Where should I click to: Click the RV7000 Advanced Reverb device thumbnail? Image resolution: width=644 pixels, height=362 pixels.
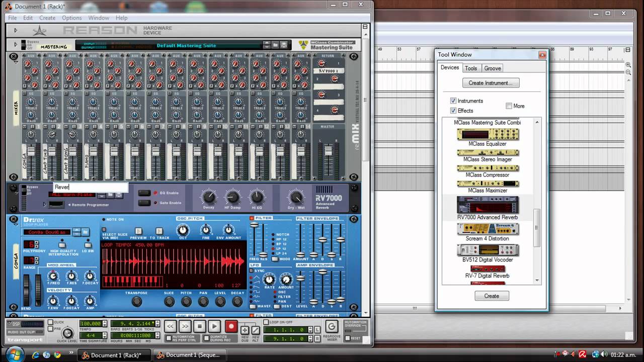(x=488, y=205)
